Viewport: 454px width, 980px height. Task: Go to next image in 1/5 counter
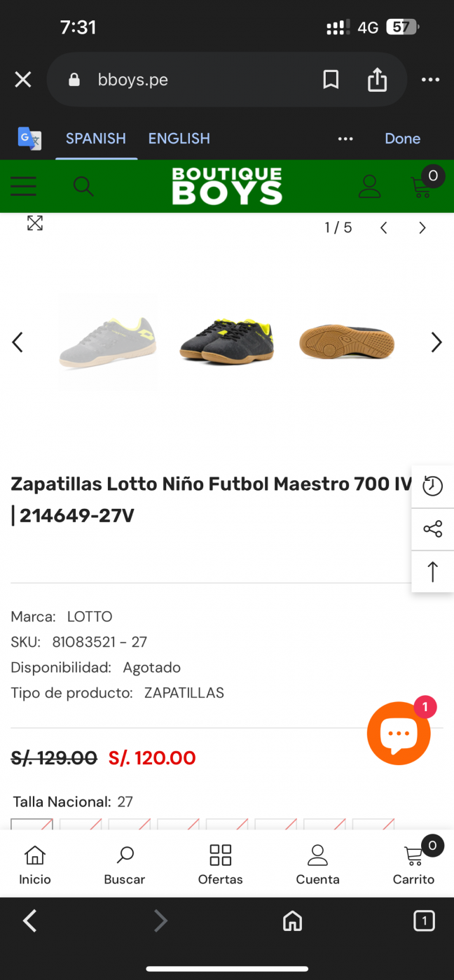click(422, 227)
